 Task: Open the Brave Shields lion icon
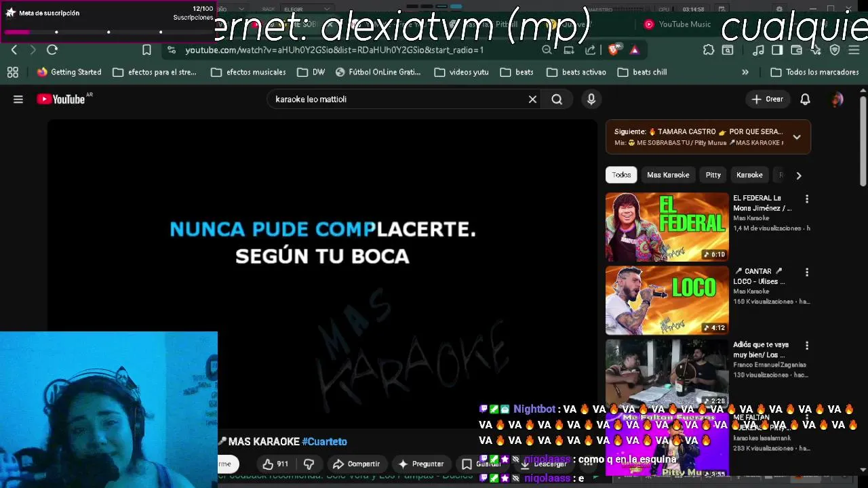[x=614, y=50]
